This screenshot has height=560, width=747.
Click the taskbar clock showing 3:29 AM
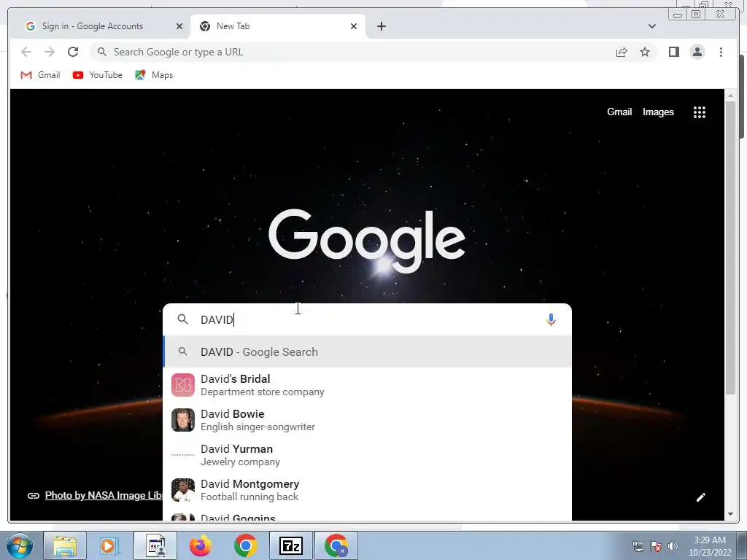tap(709, 546)
